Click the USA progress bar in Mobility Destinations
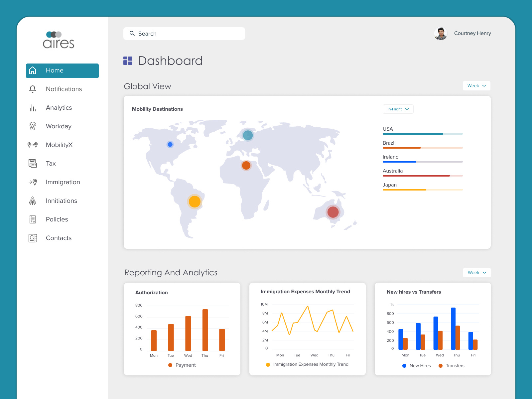 click(422, 134)
